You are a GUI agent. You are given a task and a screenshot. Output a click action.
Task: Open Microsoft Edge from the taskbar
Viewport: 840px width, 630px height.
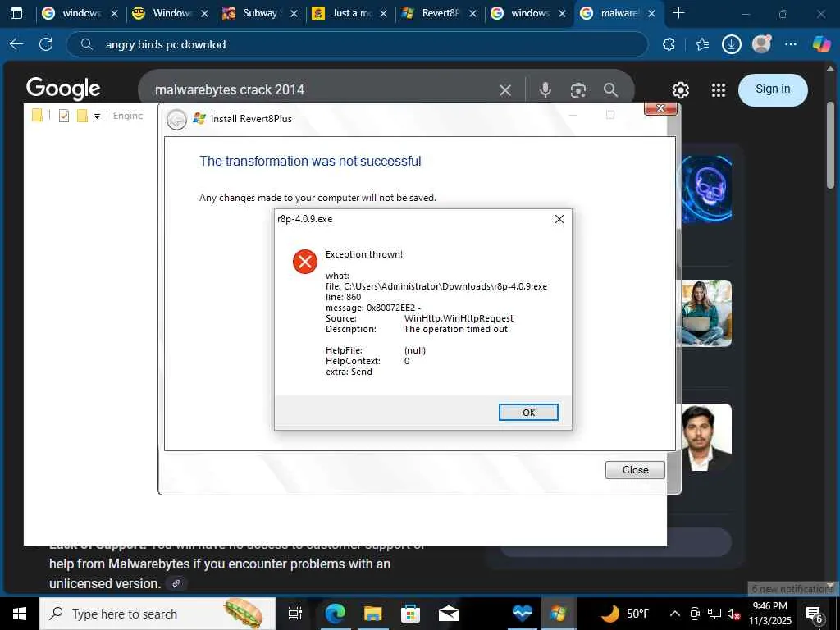click(336, 614)
